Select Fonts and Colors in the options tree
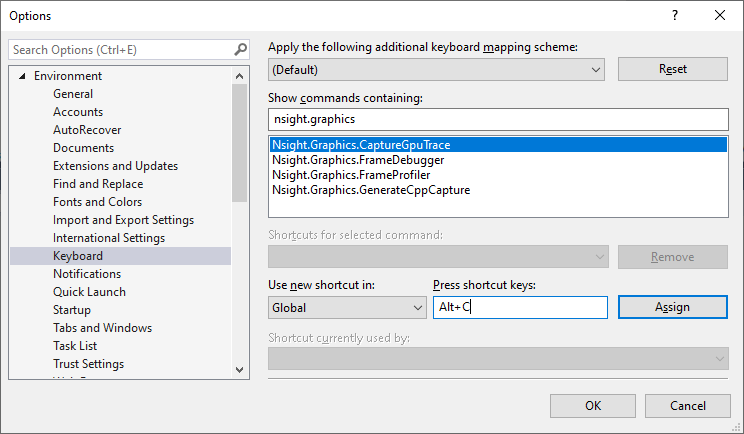This screenshot has height=434, width=744. pos(97,202)
